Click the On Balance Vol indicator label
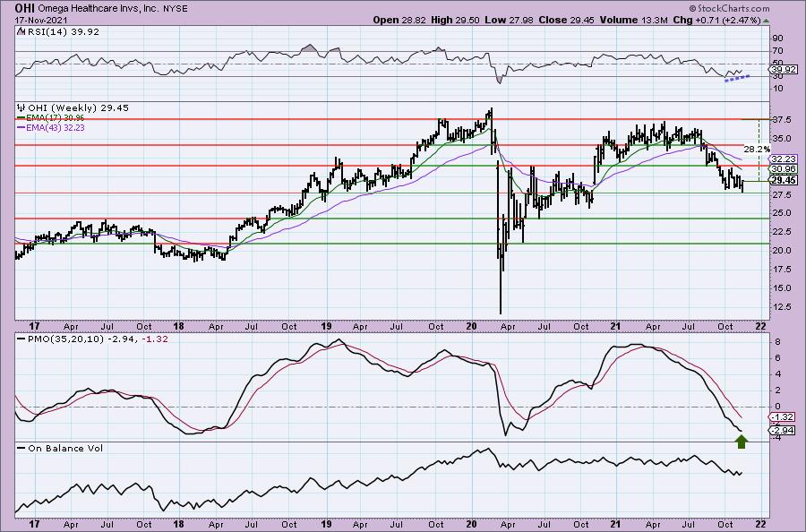Image resolution: width=806 pixels, height=532 pixels. click(x=65, y=448)
